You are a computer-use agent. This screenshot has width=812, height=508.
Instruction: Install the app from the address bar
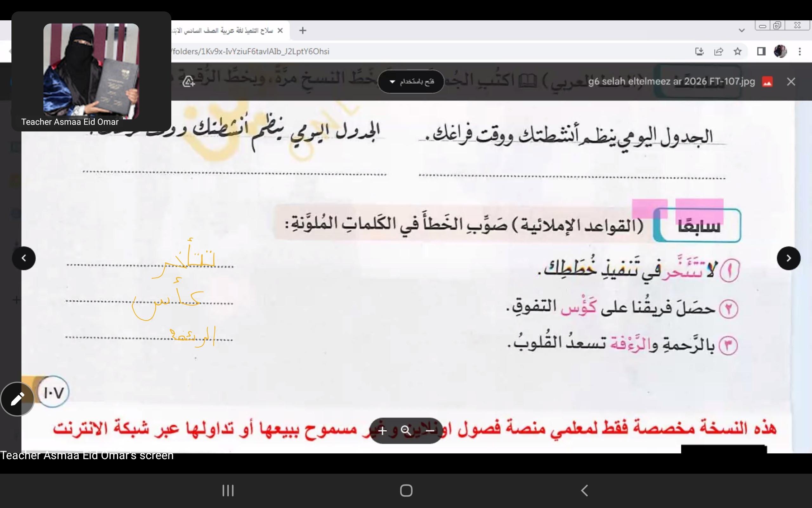tap(699, 51)
